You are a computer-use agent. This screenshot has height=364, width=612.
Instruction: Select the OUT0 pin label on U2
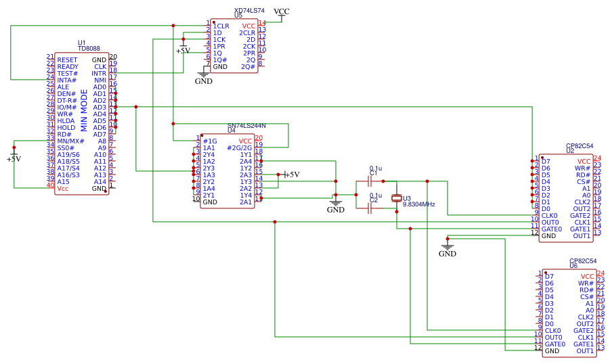pyautogui.click(x=550, y=223)
